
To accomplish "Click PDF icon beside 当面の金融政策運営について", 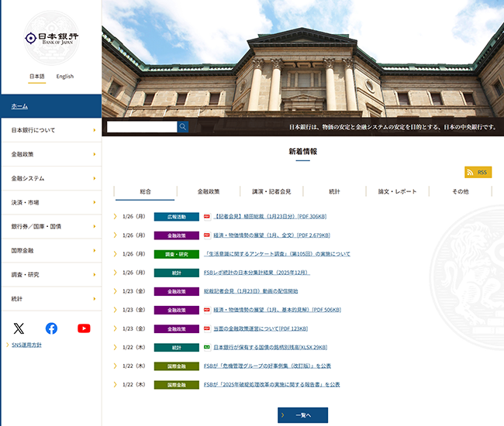I will click(x=207, y=328).
